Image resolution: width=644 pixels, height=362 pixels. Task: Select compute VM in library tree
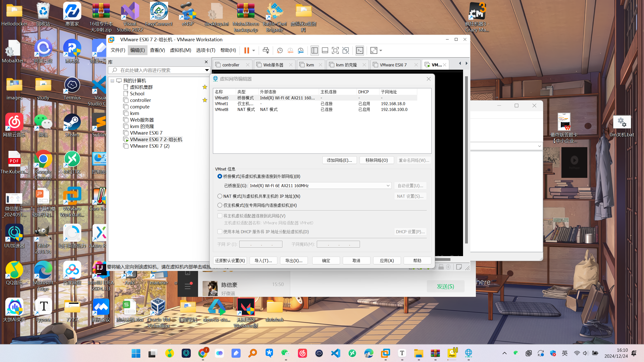coord(139,107)
